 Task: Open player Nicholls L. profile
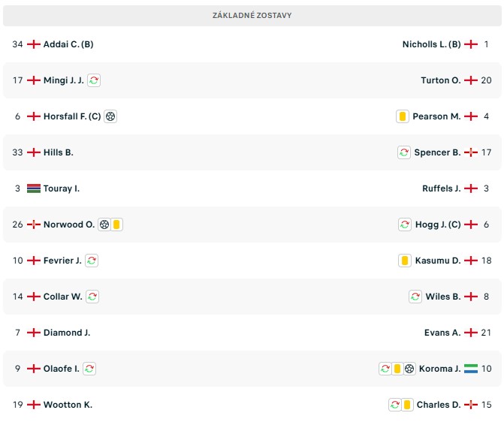(x=432, y=44)
